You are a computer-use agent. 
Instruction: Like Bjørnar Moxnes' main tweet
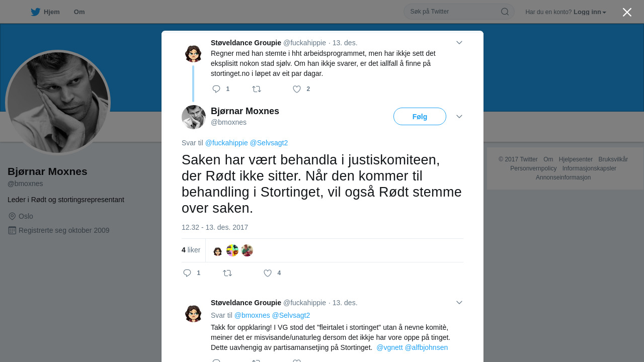[268, 273]
